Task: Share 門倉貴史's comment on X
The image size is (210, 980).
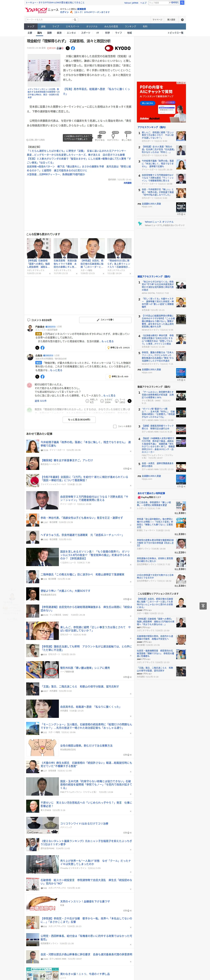Action: point(37,348)
